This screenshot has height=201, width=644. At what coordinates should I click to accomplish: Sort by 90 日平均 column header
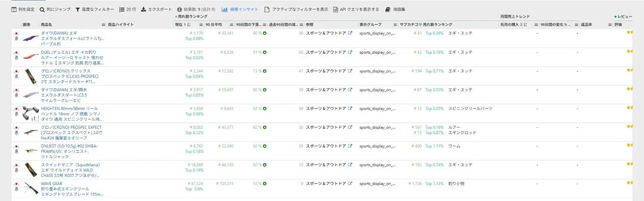(214, 25)
